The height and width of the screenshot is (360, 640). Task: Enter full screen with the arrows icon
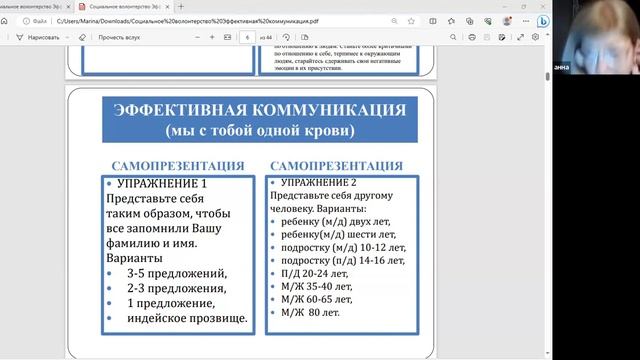[x=520, y=37]
